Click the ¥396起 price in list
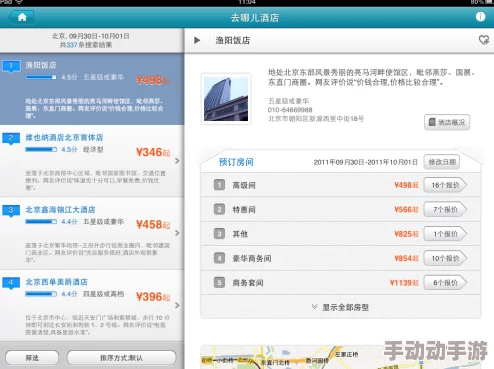 (153, 297)
